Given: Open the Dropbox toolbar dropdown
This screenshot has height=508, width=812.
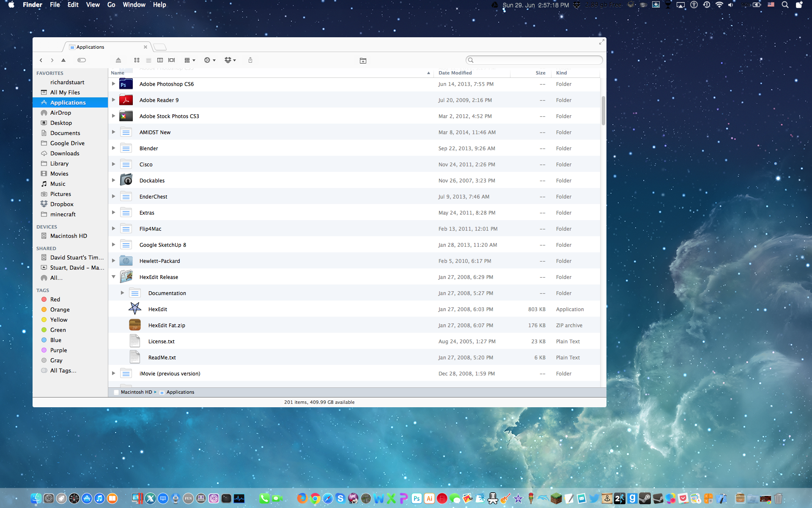Looking at the screenshot, I should (230, 60).
